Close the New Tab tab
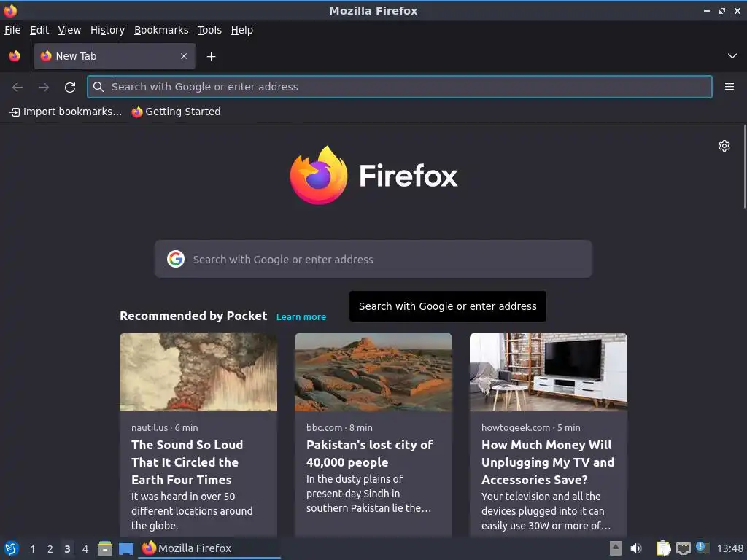Viewport: 747px width, 560px height. click(x=184, y=56)
